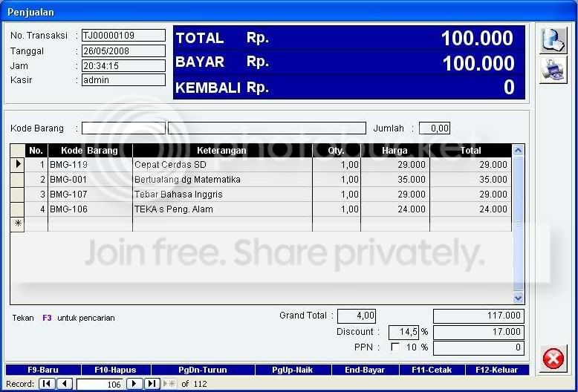Click the Tanggal field 26/05/2008

tap(123, 50)
